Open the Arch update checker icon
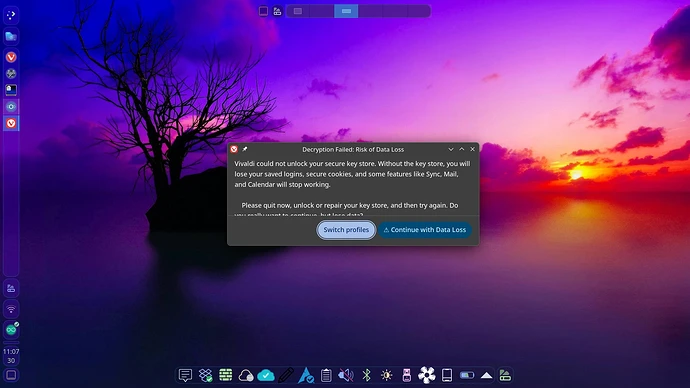 click(x=306, y=375)
